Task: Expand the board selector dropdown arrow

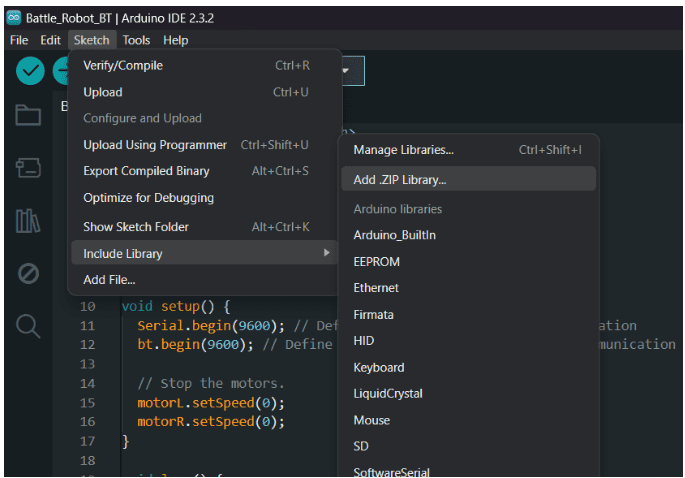Action: click(x=347, y=71)
